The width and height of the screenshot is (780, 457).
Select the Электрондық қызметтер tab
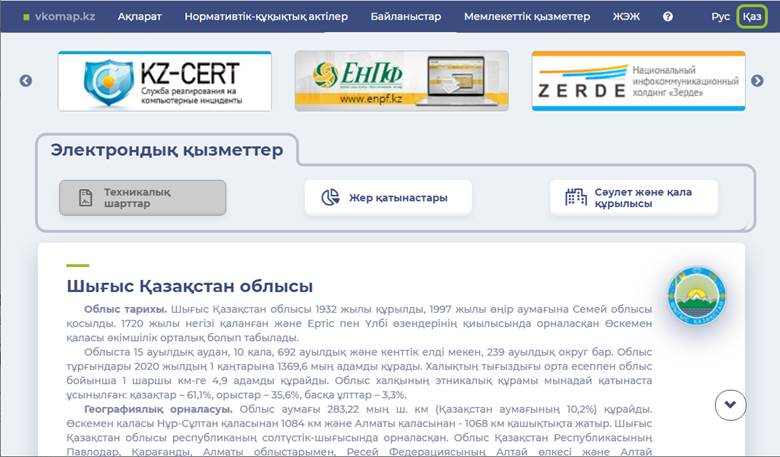(167, 150)
